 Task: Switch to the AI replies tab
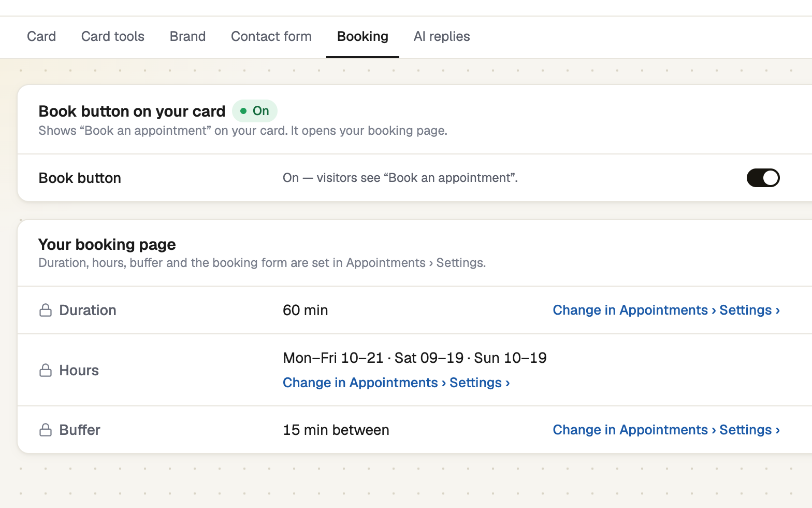pos(442,36)
